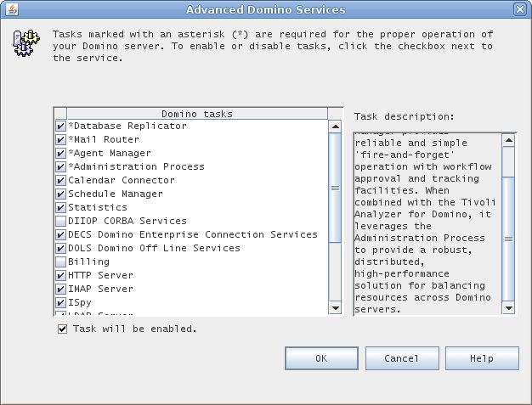Screen dimensions: 532x405
Task: Click task list scrollbar up arrow
Action: [335, 127]
